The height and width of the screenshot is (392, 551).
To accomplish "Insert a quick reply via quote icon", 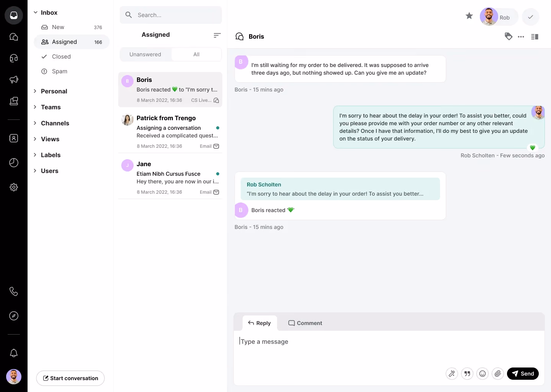I will (x=467, y=374).
